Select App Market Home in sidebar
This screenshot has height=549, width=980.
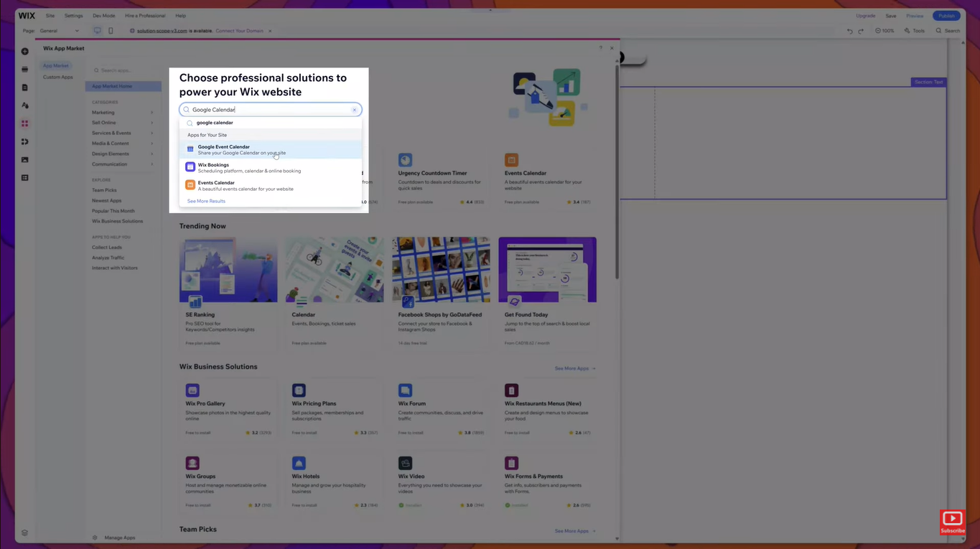tap(123, 86)
